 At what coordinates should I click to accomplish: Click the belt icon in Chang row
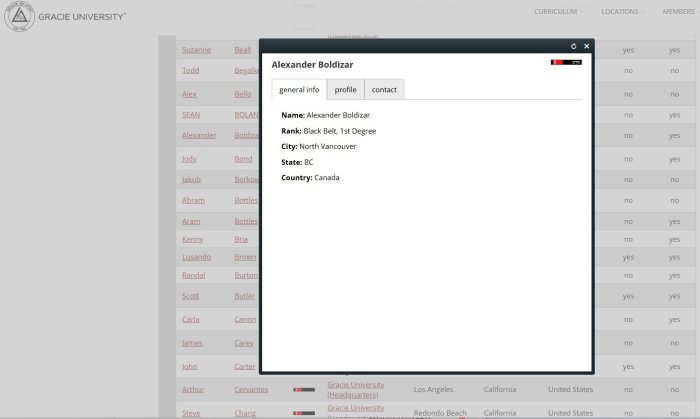point(304,413)
